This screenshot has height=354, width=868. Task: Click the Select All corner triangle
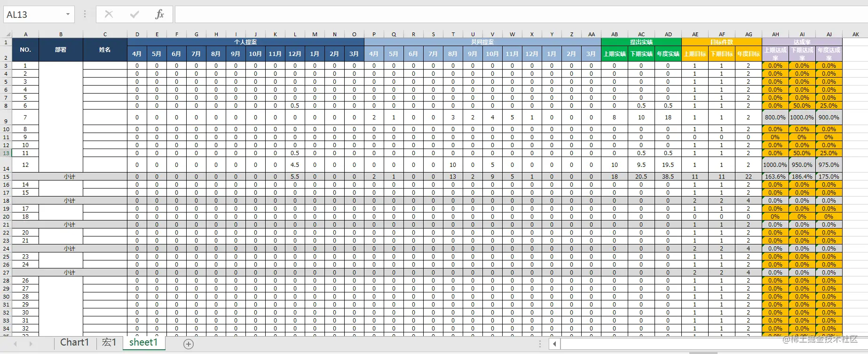(x=8, y=34)
